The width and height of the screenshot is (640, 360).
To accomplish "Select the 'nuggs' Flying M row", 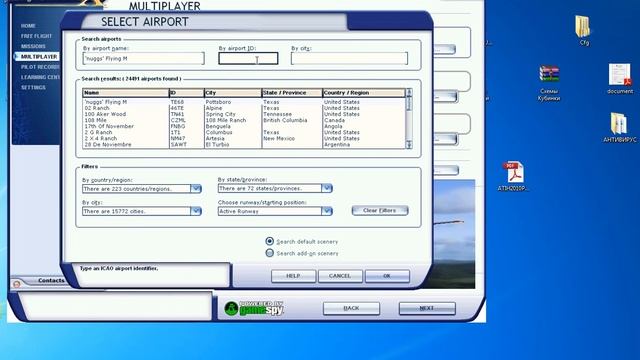I will point(244,102).
